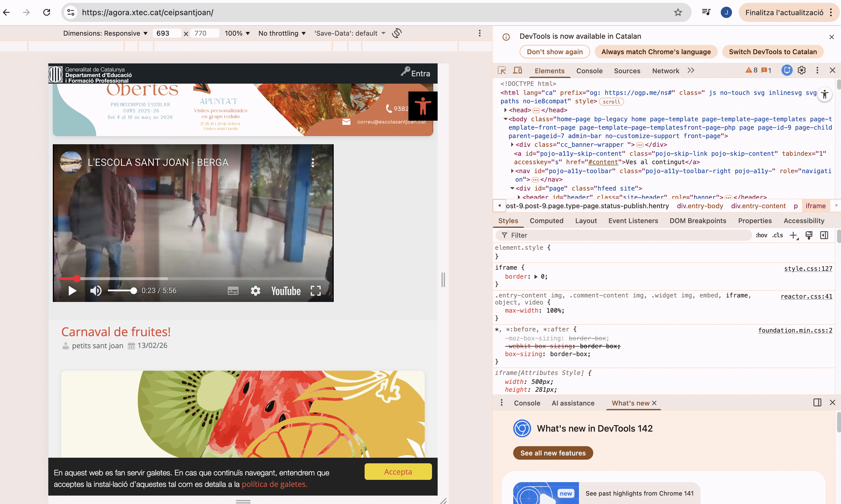Expand the head element node
Image resolution: width=841 pixels, height=504 pixels.
506,110
